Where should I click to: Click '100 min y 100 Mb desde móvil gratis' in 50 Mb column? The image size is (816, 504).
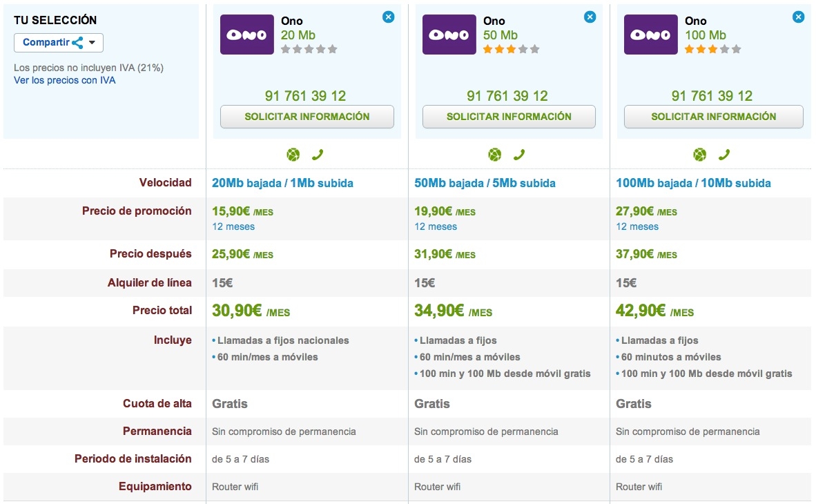click(505, 374)
